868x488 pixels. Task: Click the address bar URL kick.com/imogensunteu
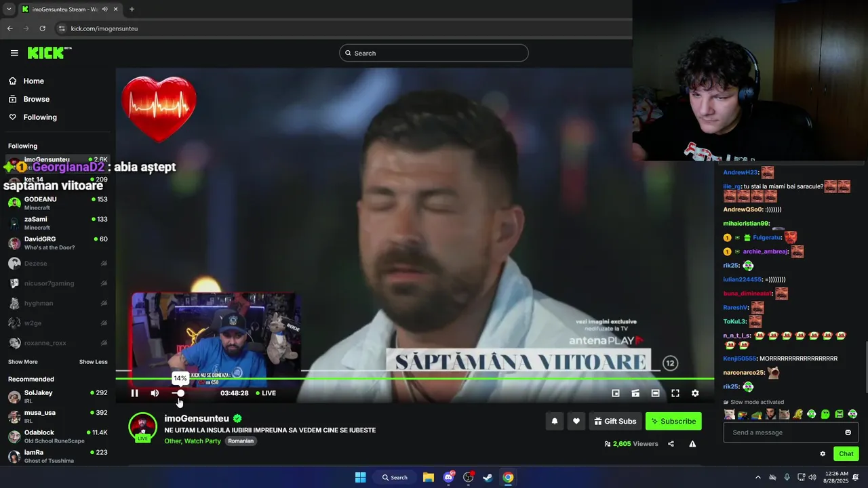[104, 28]
